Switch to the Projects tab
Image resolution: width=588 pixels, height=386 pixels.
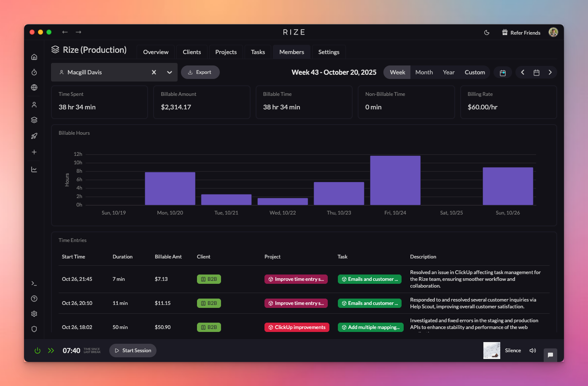pos(226,52)
